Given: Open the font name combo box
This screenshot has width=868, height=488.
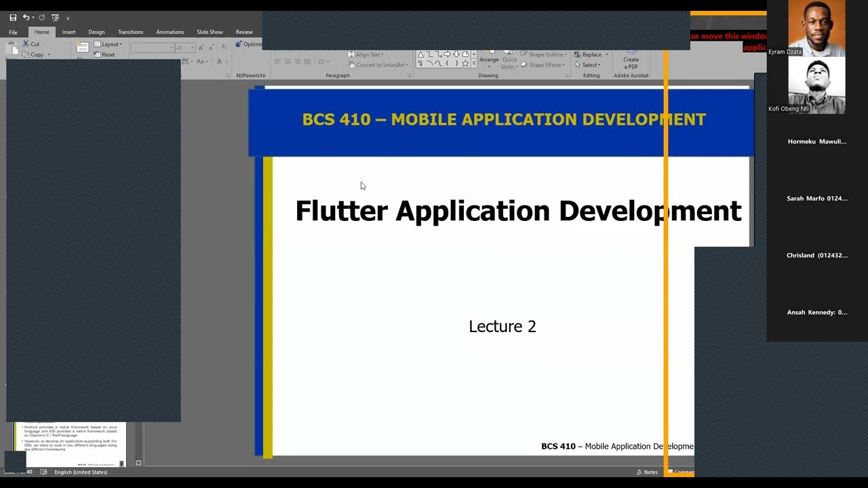Looking at the screenshot, I should [x=153, y=47].
